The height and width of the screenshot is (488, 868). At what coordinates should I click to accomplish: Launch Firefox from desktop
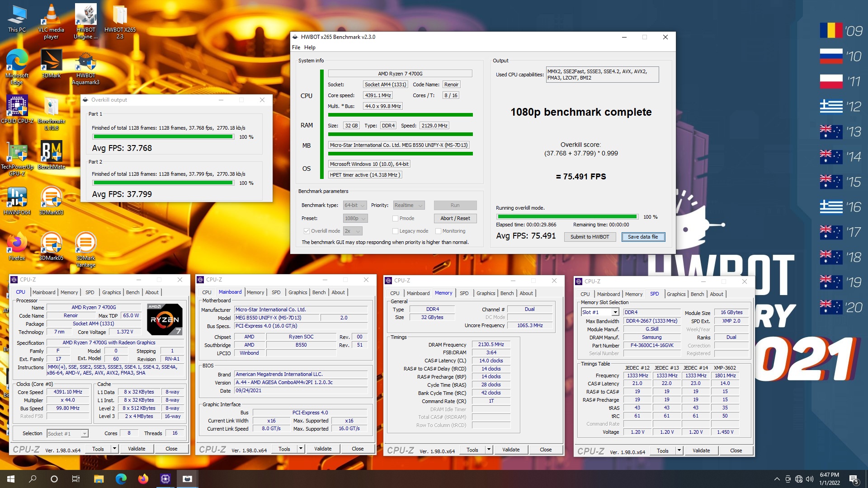pyautogui.click(x=17, y=246)
